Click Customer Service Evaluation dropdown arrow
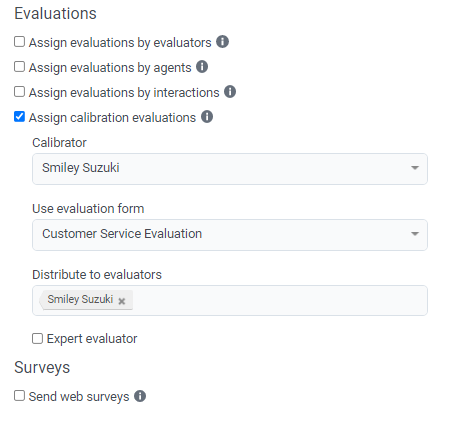The width and height of the screenshot is (455, 441). (415, 234)
